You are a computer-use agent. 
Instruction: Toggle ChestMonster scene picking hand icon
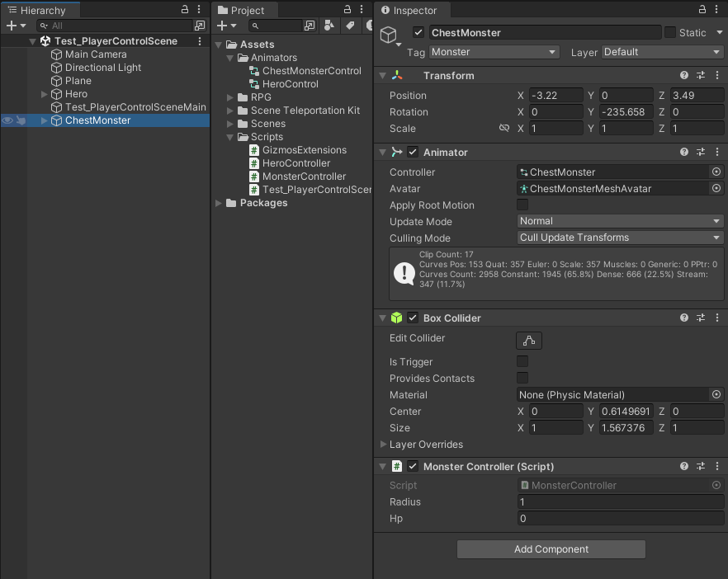[x=21, y=120]
